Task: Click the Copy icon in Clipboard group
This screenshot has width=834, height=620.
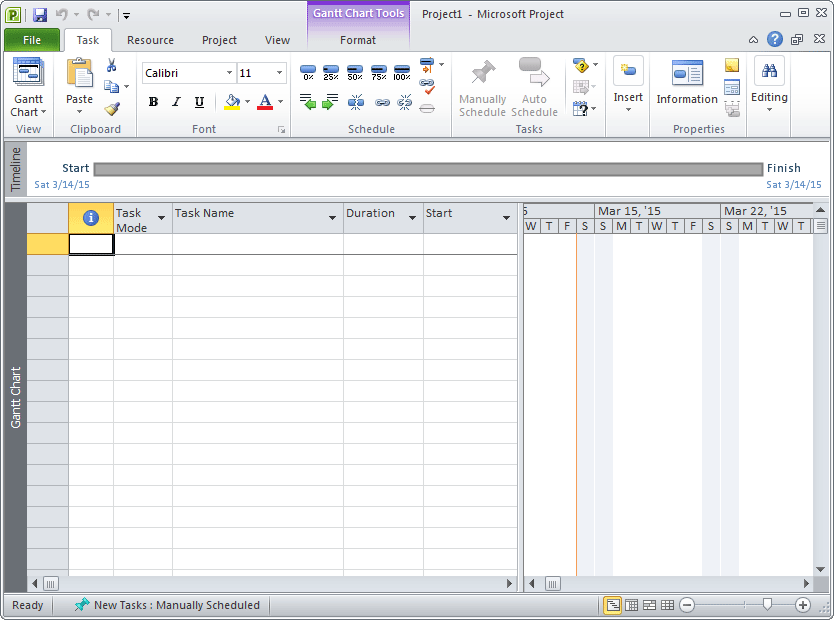Action: (x=111, y=86)
